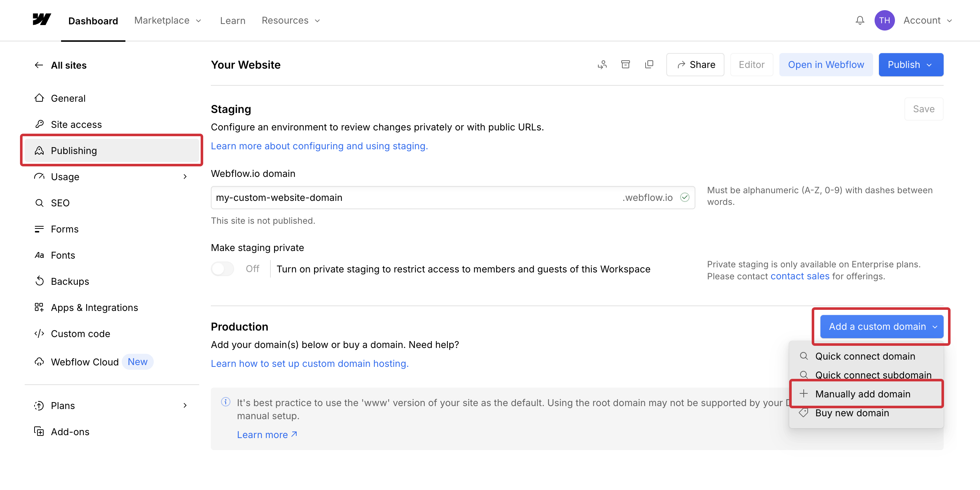Click the Add-ons icon in sidebar
980x490 pixels.
tap(39, 432)
